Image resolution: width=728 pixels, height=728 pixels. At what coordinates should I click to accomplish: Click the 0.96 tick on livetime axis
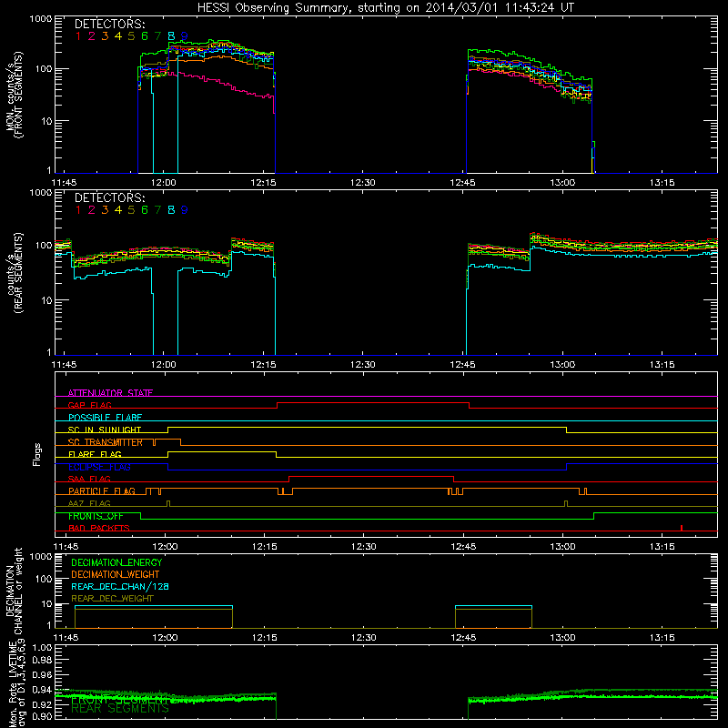point(43,674)
